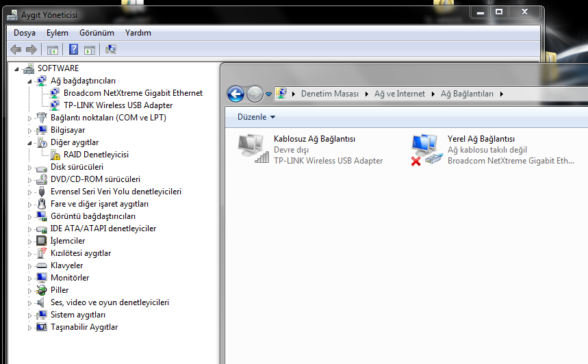Viewport: 588px width, 364px height.
Task: Select the TP-LINK Wireless USB Adapter tree row
Action: (118, 105)
